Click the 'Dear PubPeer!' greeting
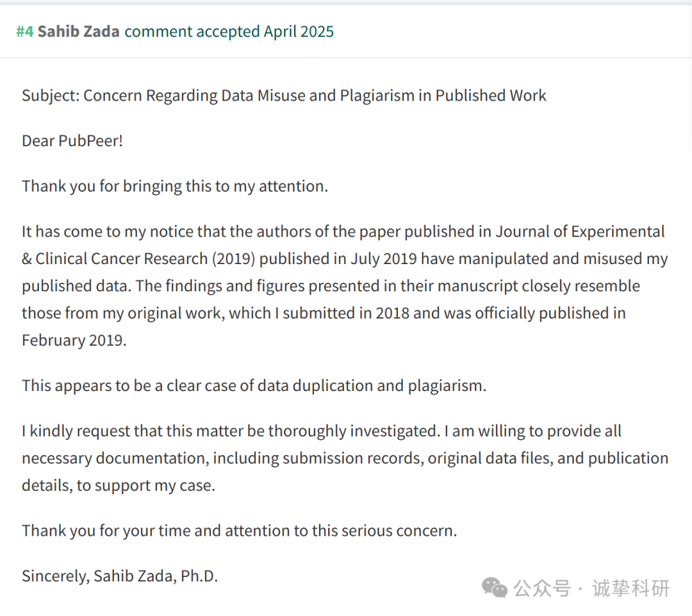The image size is (692, 616). coord(72,141)
